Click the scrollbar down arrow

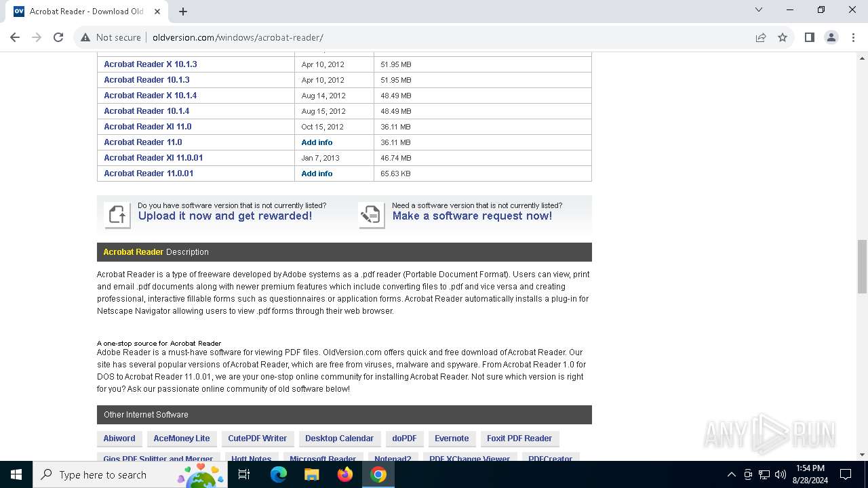point(862,455)
